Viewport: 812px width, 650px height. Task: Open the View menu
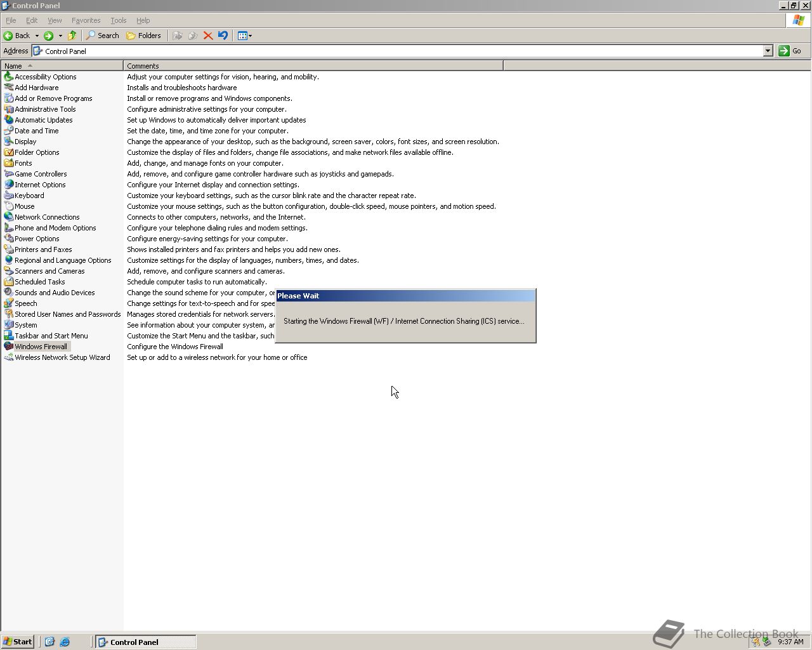[x=55, y=20]
